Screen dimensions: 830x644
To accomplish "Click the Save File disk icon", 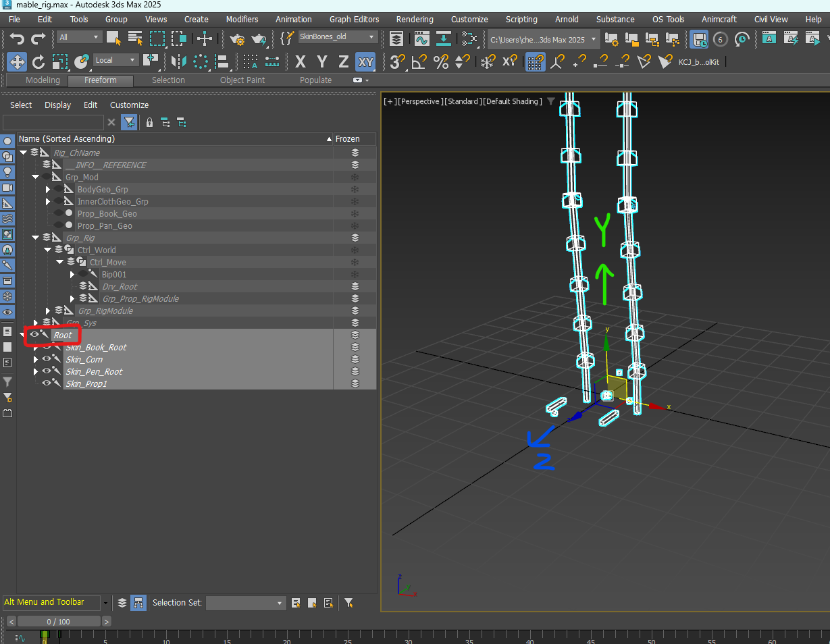I will [x=699, y=39].
